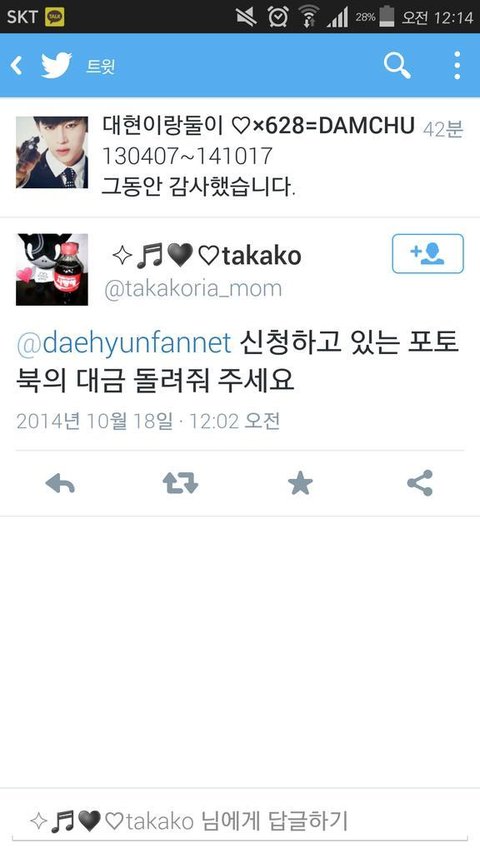
Task: Tap the back arrow in header
Action: 16,66
